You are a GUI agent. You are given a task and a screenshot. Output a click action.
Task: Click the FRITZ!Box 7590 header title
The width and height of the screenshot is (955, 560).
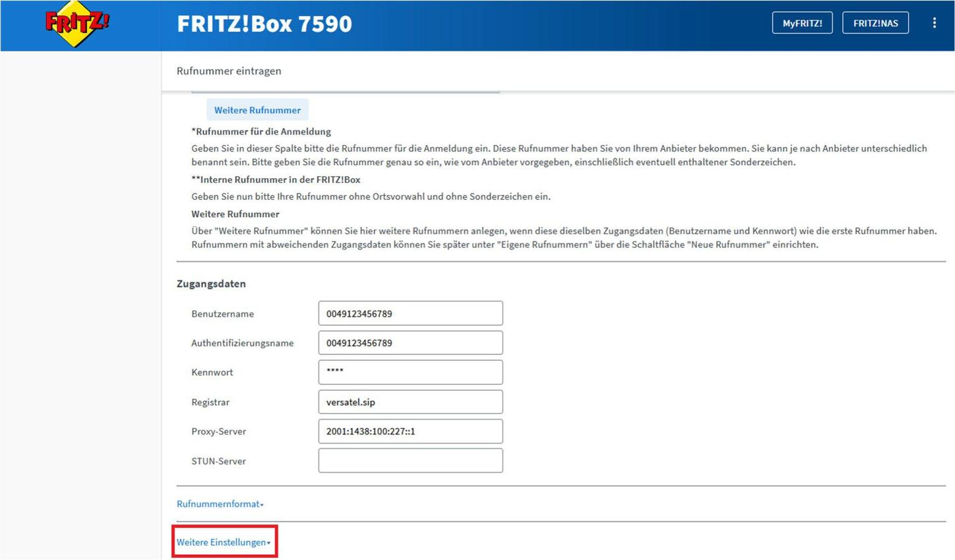pos(264,23)
